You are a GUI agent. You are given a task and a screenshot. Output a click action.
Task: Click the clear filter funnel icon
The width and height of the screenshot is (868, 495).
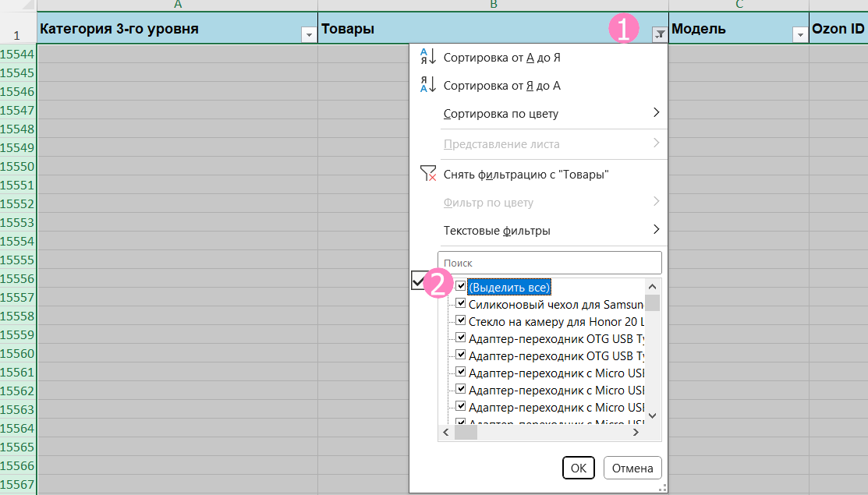428,174
